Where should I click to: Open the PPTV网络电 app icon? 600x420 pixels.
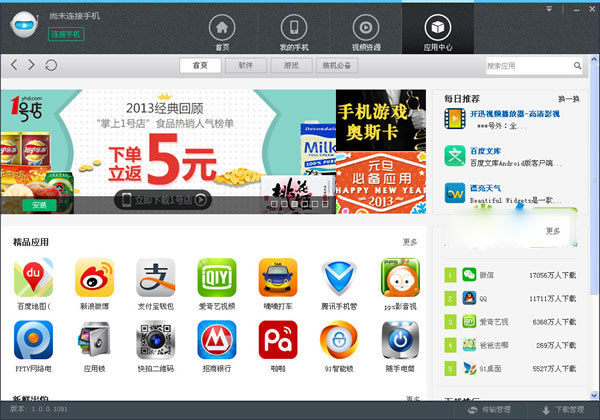pyautogui.click(x=33, y=340)
